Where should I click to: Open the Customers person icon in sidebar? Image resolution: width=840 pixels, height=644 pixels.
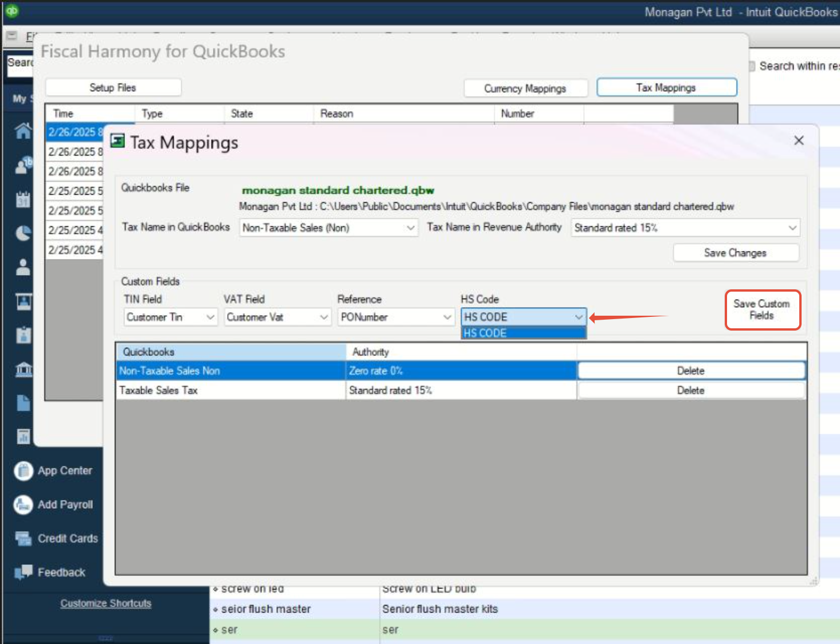coord(23,267)
